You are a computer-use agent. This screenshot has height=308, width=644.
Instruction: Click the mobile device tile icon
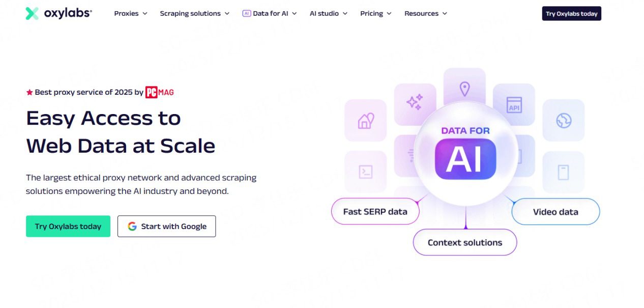pos(563,173)
